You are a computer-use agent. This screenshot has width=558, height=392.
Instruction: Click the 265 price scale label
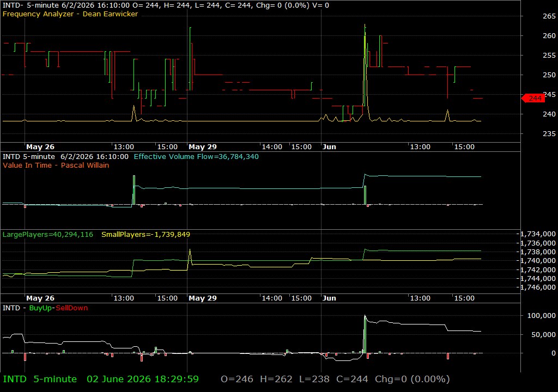[549, 16]
